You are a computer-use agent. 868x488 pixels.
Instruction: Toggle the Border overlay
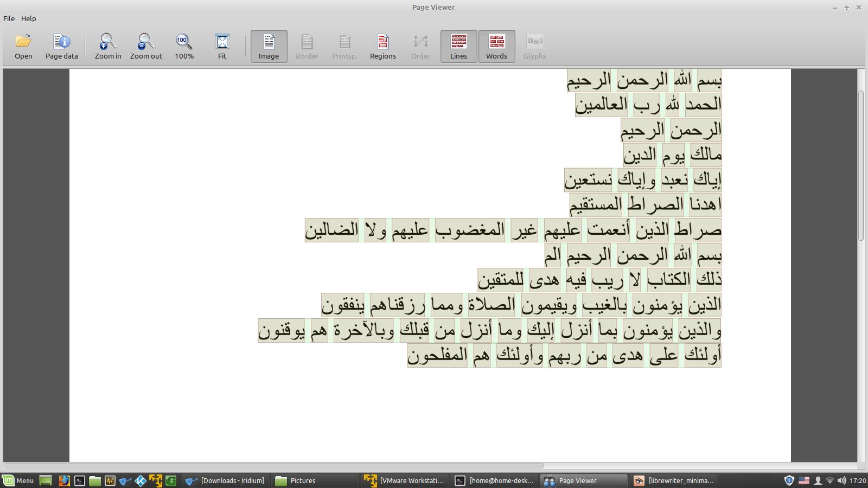[307, 46]
